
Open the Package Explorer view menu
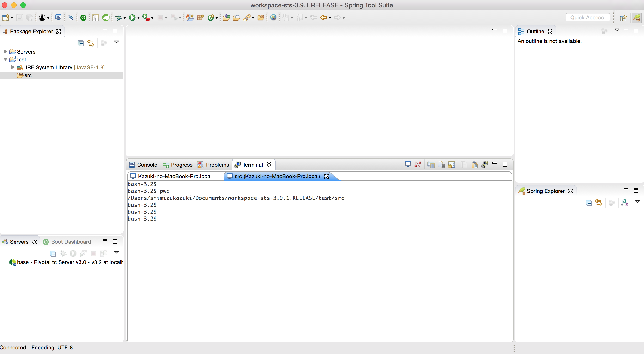[x=117, y=42]
